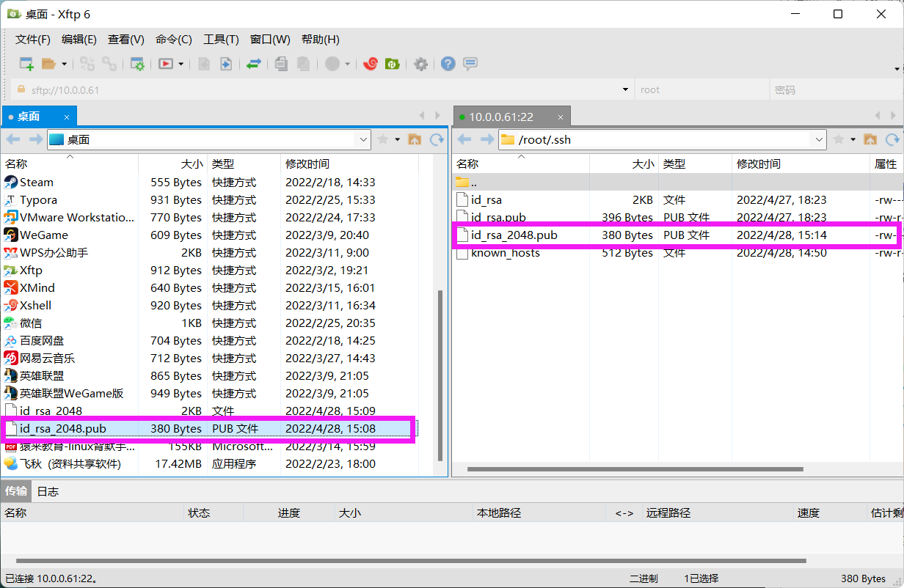Open session properties window-gear icon
This screenshot has width=904, height=588.
click(x=137, y=64)
